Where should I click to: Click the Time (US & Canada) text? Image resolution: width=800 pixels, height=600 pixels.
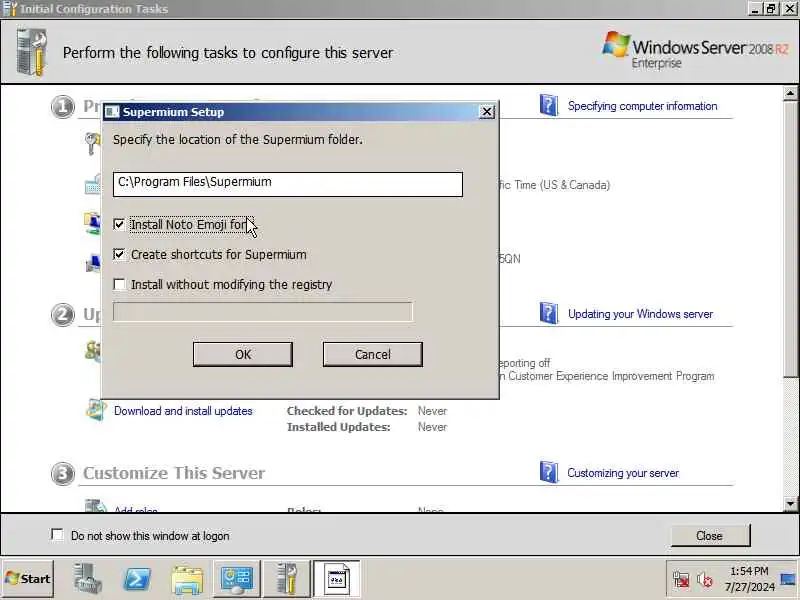pos(562,185)
